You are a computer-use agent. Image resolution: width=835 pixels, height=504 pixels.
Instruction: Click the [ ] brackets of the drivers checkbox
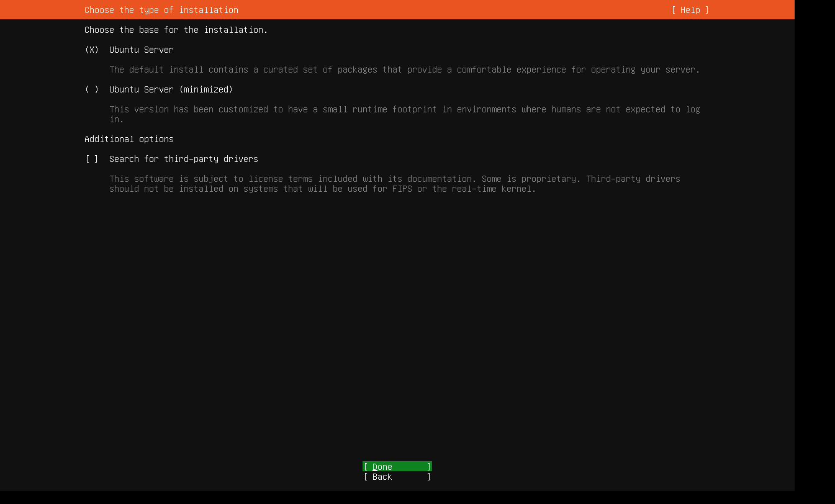click(91, 159)
